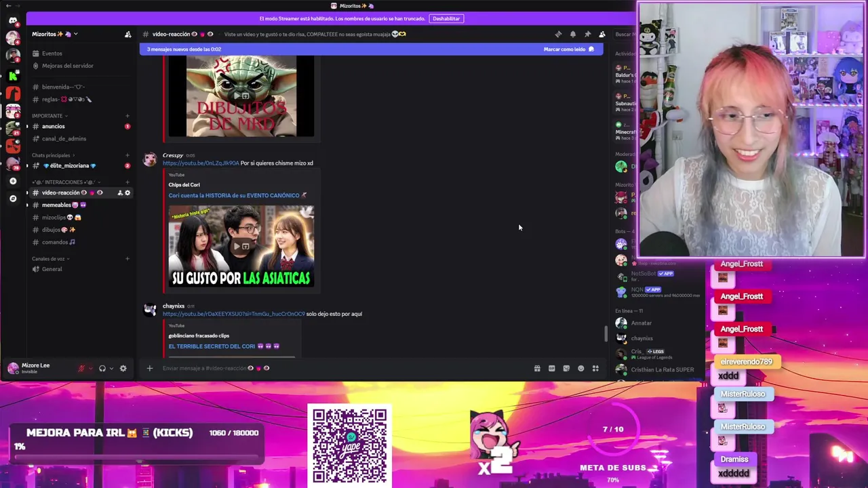The height and width of the screenshot is (488, 868).
Task: Open Cresspy's youtu.be link
Action: (x=201, y=163)
